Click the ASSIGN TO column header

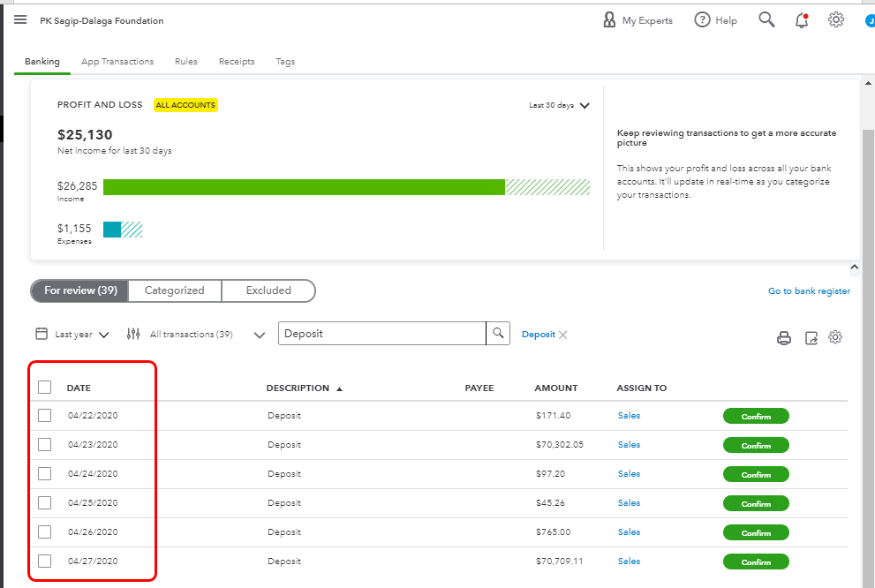click(x=642, y=388)
